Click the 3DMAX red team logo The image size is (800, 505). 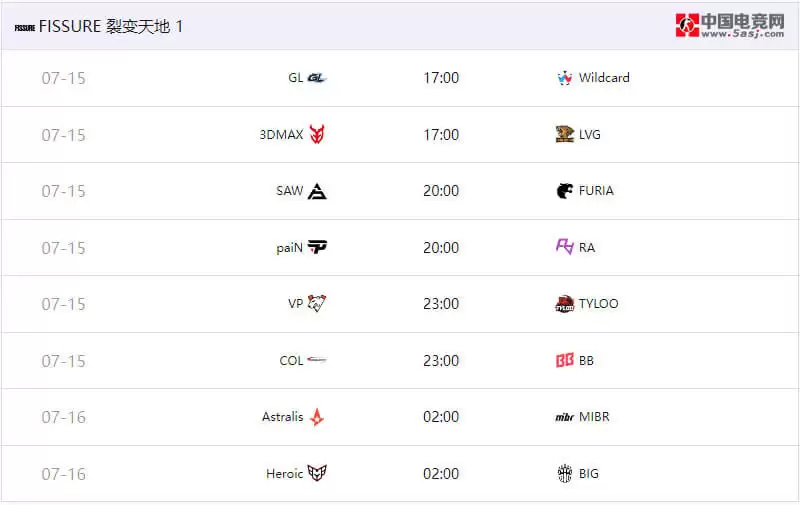point(317,134)
